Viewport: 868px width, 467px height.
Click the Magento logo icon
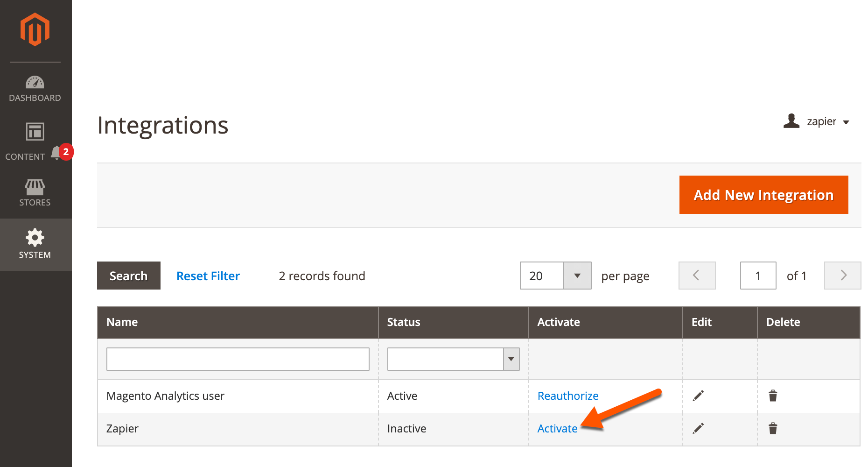tap(35, 29)
